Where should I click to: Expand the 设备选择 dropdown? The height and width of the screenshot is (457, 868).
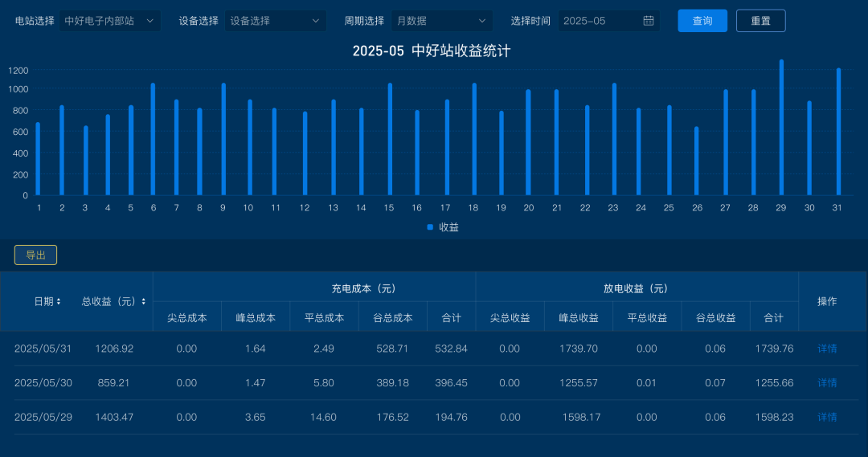point(275,21)
